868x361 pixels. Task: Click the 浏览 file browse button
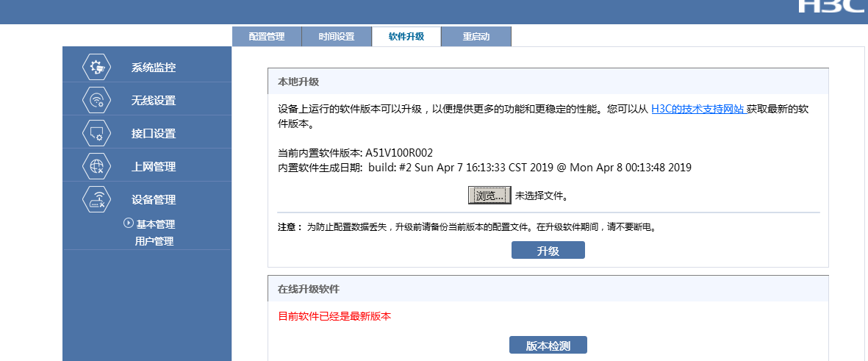coord(489,196)
